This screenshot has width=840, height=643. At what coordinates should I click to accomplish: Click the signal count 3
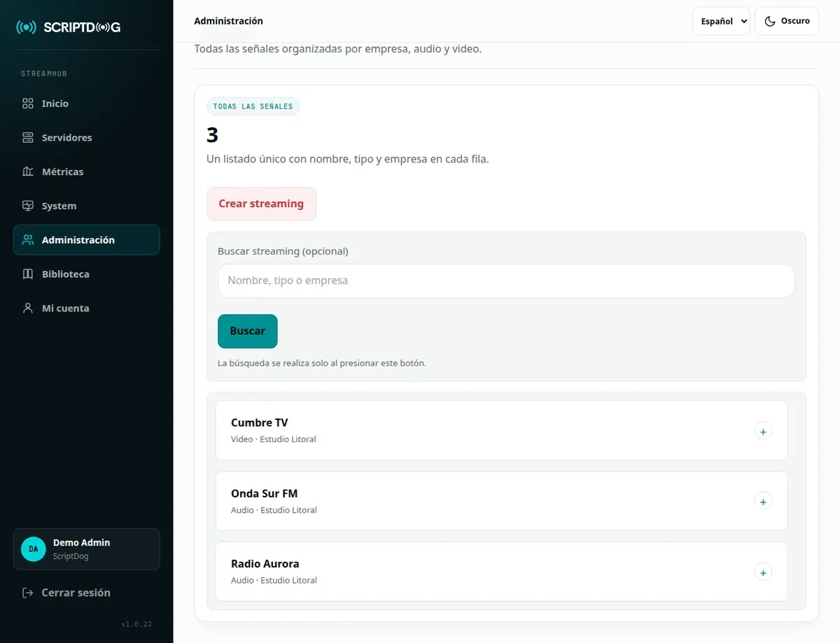pyautogui.click(x=212, y=135)
